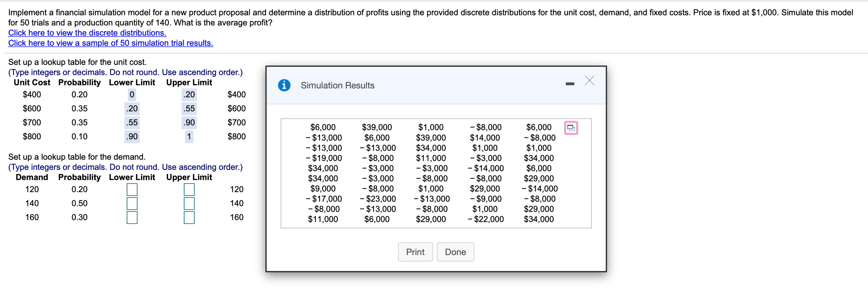
Task: Click the Done button
Action: click(455, 252)
